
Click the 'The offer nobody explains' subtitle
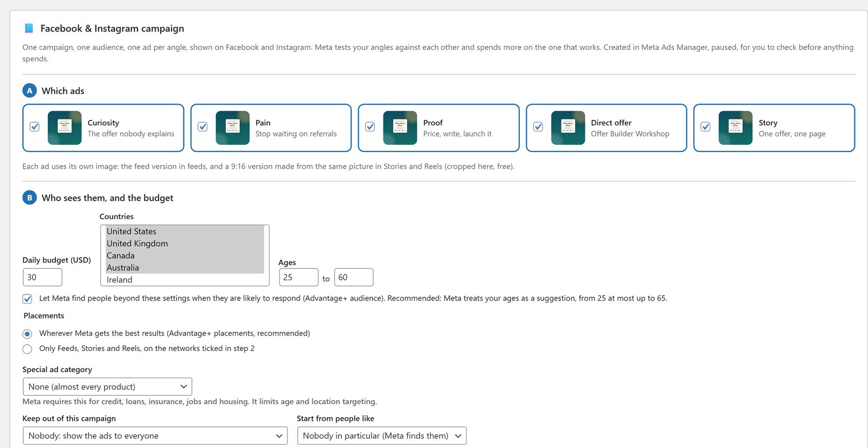point(131,134)
